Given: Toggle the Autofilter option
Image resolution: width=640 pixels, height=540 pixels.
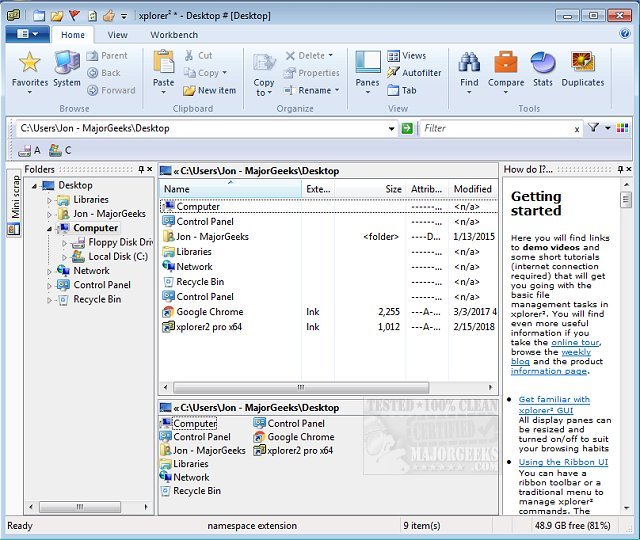Looking at the screenshot, I should [413, 73].
